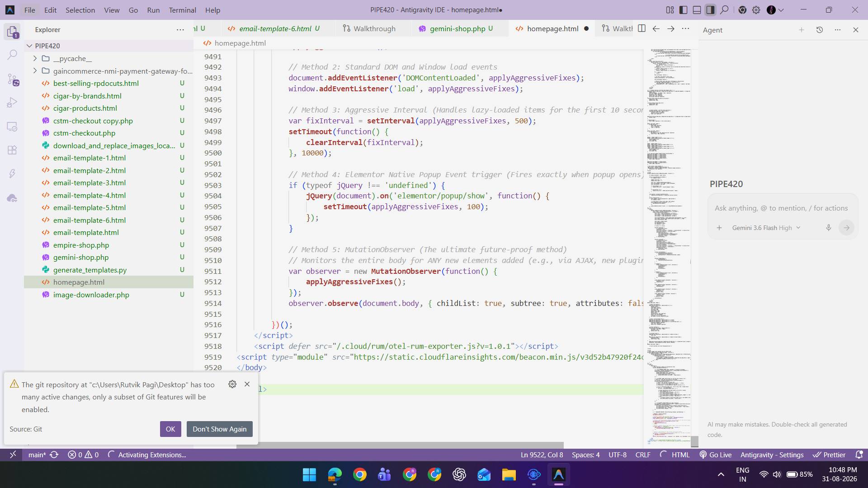
Task: Open the Gemini 3.6 Flash model dropdown
Action: pyautogui.click(x=766, y=228)
